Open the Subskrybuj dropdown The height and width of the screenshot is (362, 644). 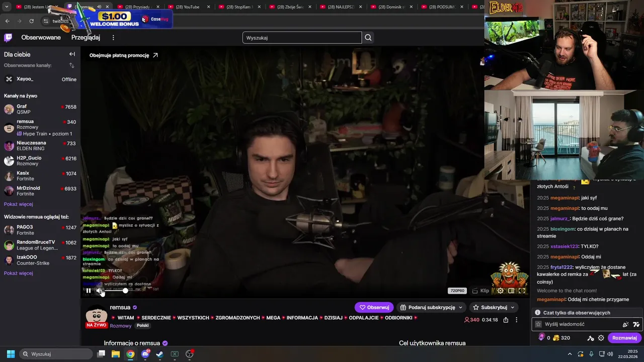494,307
